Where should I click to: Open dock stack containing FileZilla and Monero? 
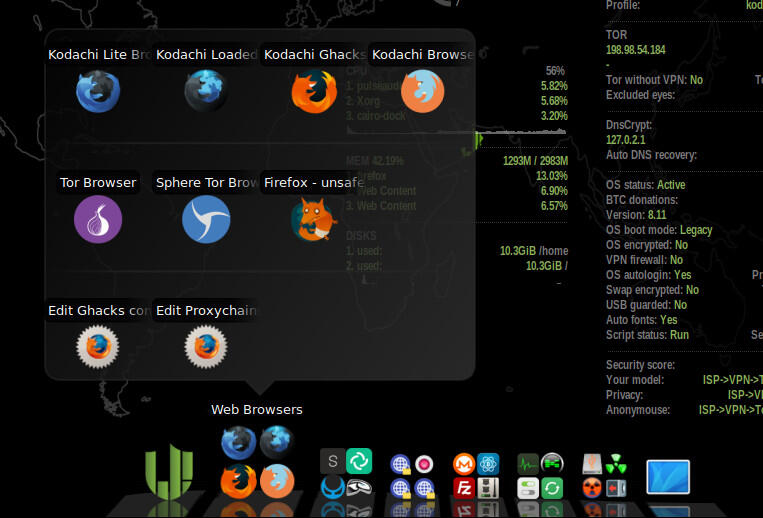(x=476, y=476)
